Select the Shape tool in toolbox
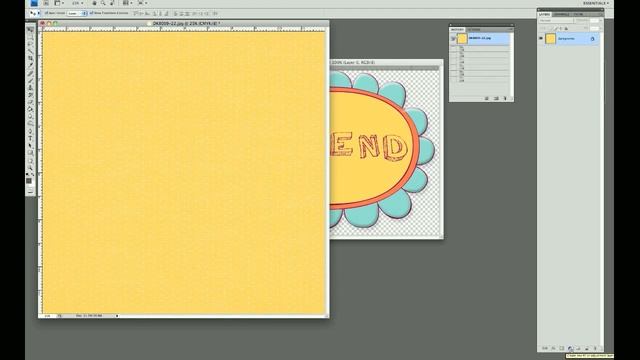The image size is (640, 360). click(31, 153)
